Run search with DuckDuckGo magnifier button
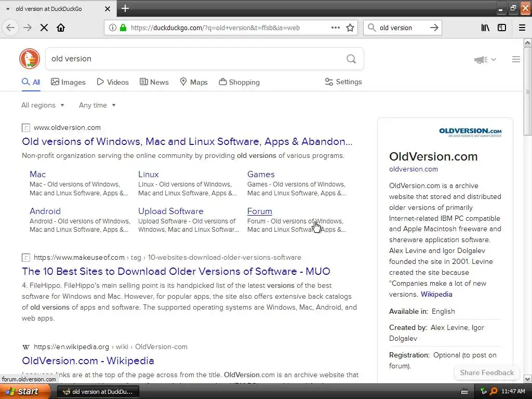 click(352, 59)
